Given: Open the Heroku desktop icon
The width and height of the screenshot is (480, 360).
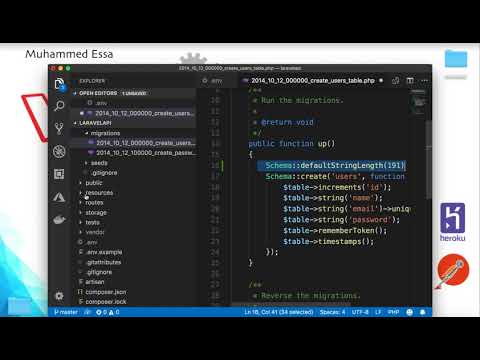Looking at the screenshot, I should tap(452, 222).
